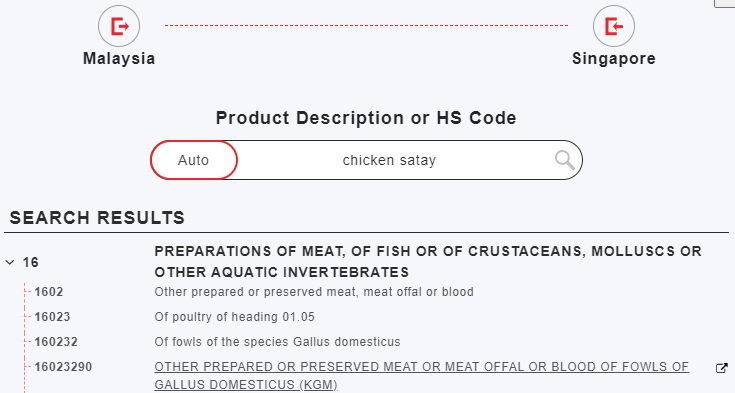Click 'Of poultry of heading 01.05' description
The height and width of the screenshot is (393, 735).
click(234, 317)
